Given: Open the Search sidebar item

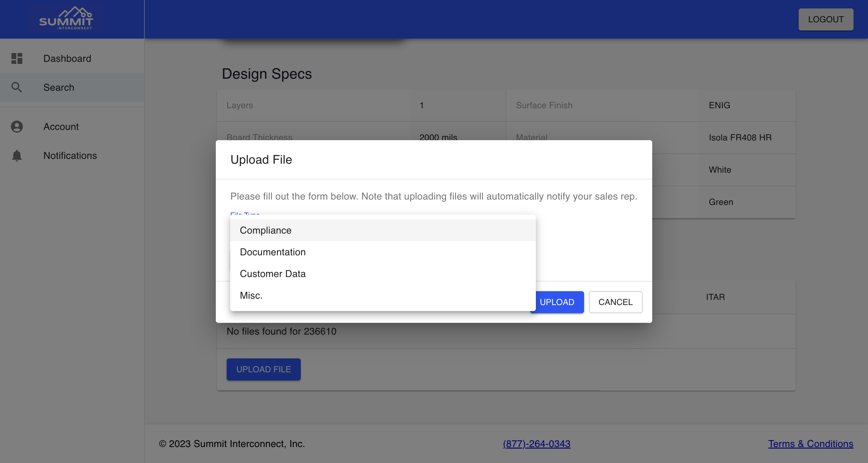Looking at the screenshot, I should click(72, 87).
